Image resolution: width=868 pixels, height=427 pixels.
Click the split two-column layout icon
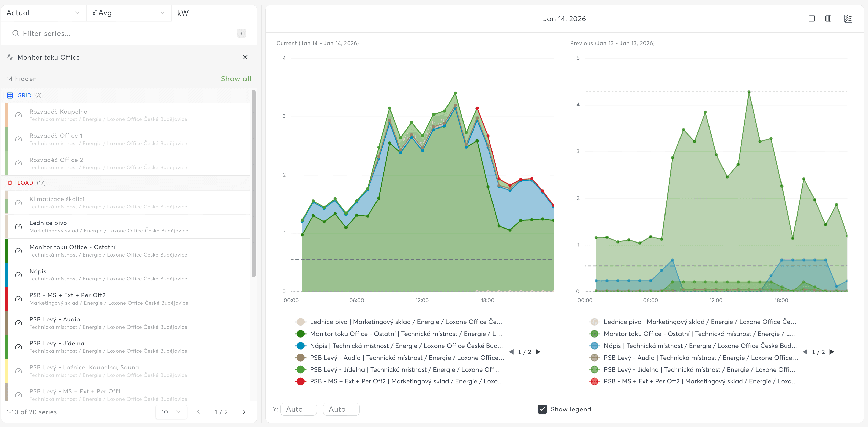(812, 19)
